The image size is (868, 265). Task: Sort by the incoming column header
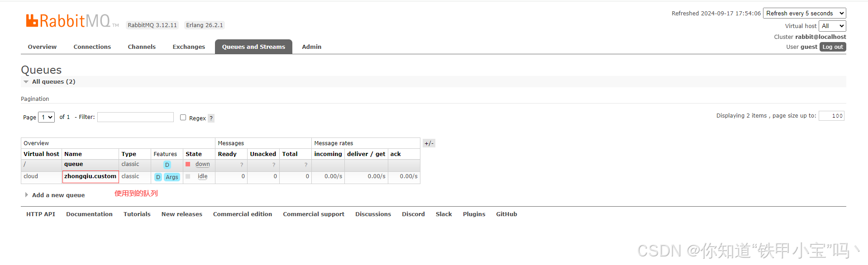point(328,154)
